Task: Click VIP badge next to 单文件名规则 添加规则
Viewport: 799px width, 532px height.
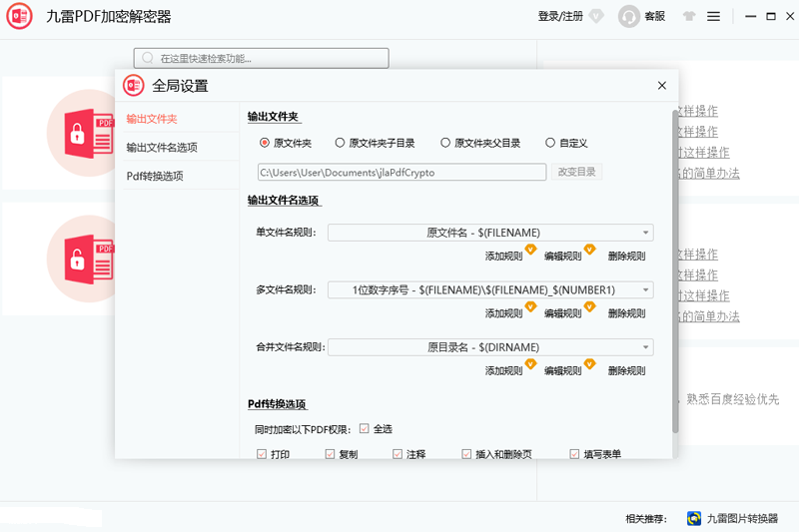Action: pyautogui.click(x=530, y=250)
